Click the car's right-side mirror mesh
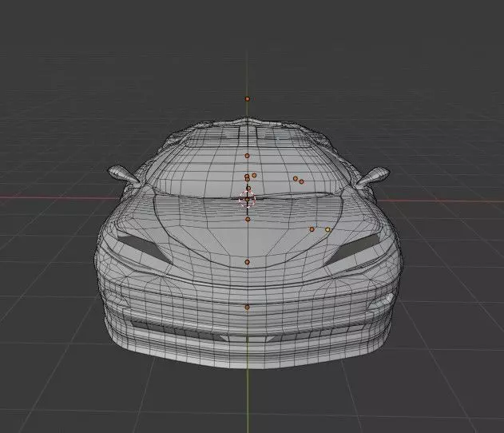Image resolution: width=504 pixels, height=433 pixels. tap(373, 176)
